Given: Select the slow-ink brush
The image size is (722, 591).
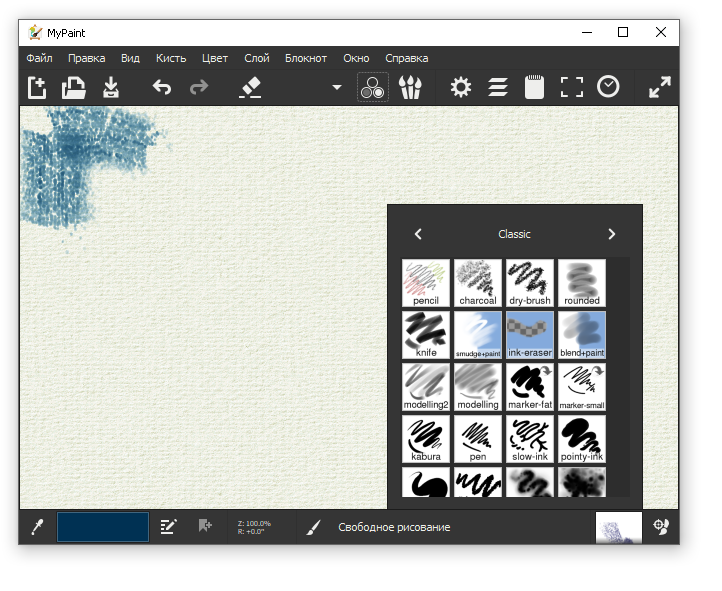Looking at the screenshot, I should (530, 439).
